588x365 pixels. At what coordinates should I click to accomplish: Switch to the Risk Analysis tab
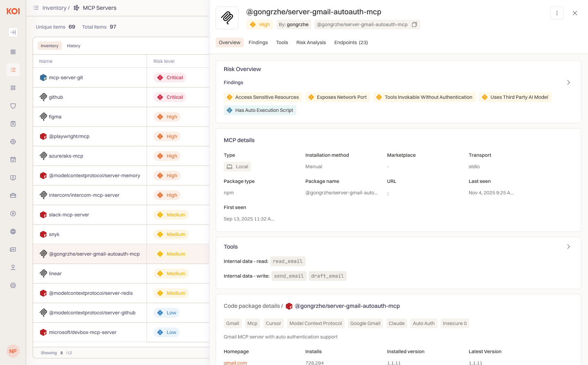point(311,42)
